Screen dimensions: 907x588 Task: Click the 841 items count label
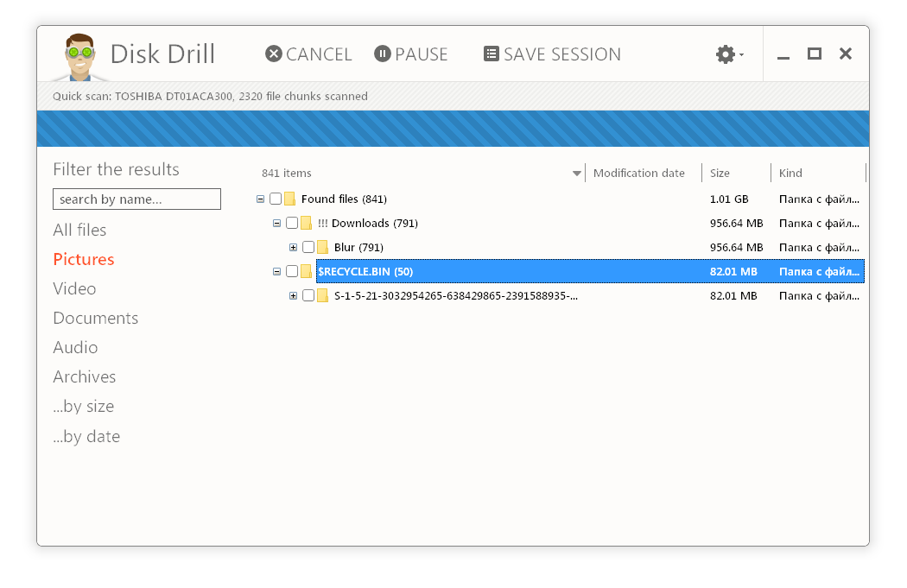[286, 174]
